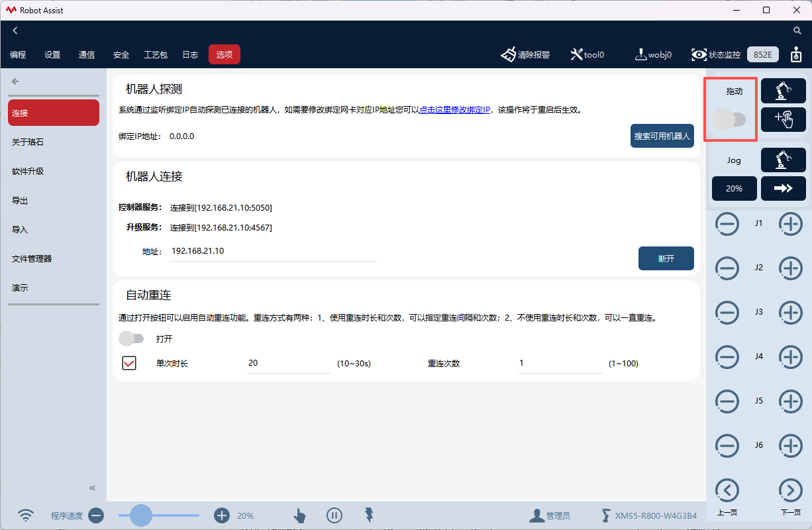This screenshot has height=530, width=812.
Task: Click the 搜索可用机器人 button
Action: pyautogui.click(x=662, y=136)
